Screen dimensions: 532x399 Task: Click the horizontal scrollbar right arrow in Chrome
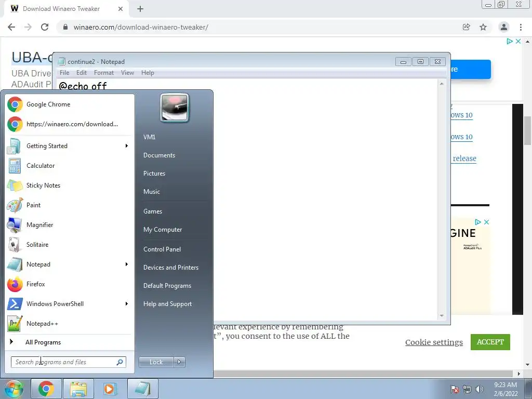[x=519, y=374]
